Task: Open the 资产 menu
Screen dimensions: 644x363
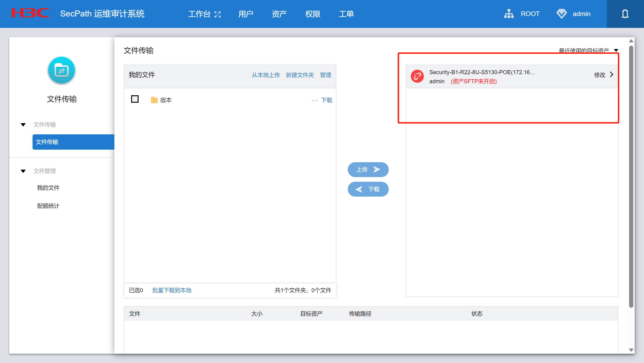Action: tap(279, 14)
